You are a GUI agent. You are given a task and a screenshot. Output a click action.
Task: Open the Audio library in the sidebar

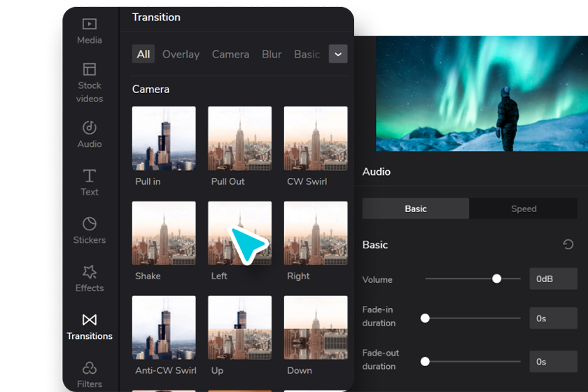tap(90, 134)
